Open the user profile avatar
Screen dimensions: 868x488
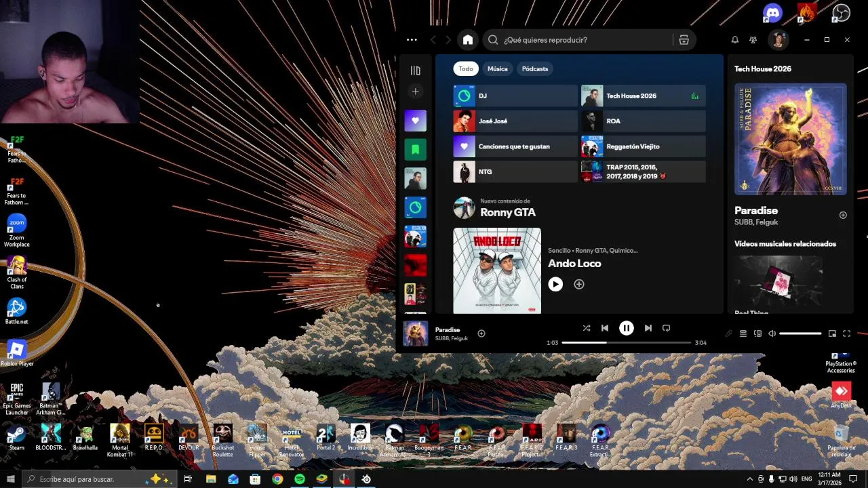[778, 40]
